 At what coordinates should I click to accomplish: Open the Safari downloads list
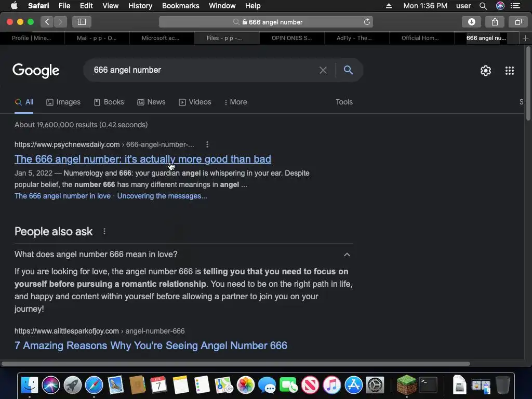[x=471, y=22]
